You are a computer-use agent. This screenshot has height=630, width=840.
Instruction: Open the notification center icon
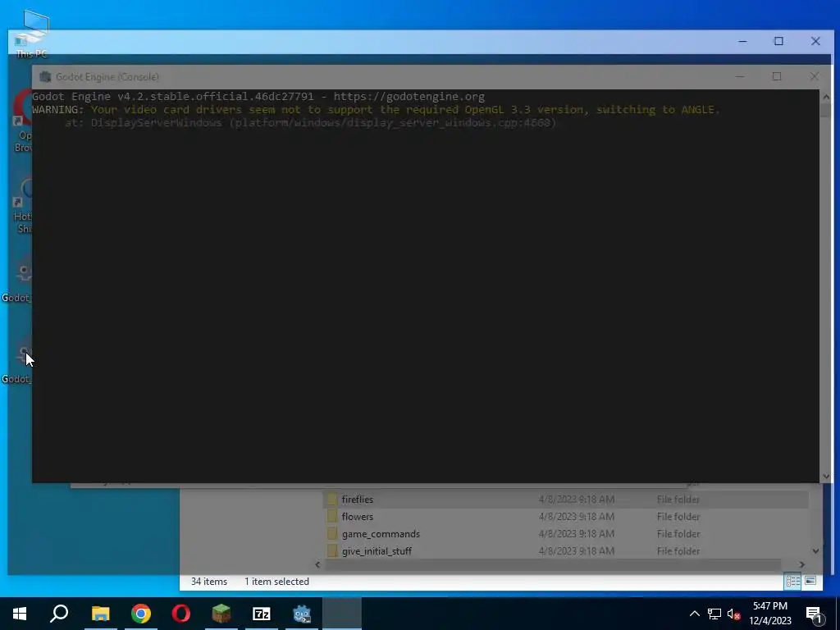[x=814, y=614]
